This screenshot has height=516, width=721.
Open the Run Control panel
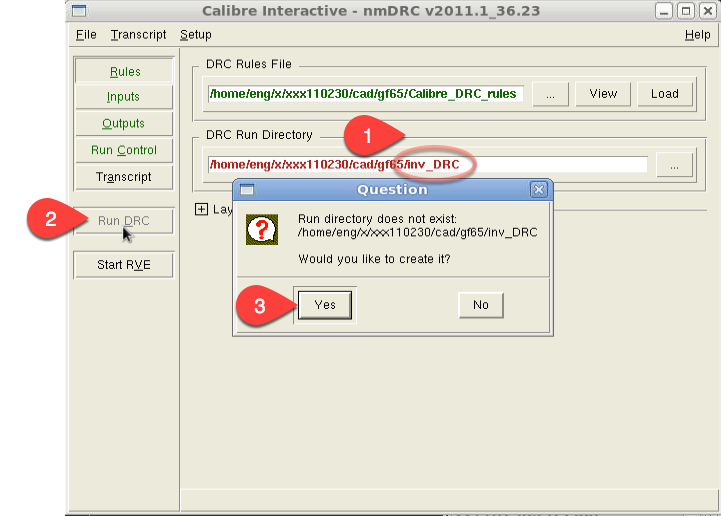click(124, 150)
